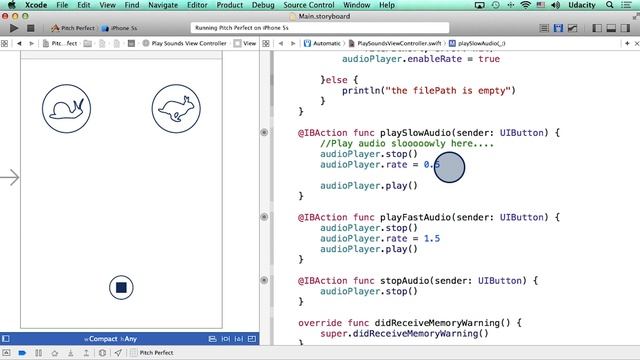Click the Wi-Fi status icon
Viewport: 640px width, 360px height.
(525, 5)
